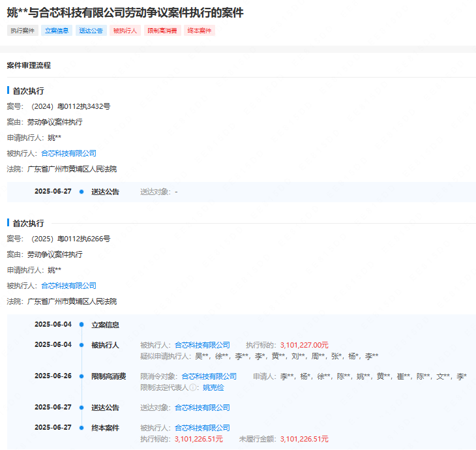
Task: Click 送达对象 company link on 2025-06-27
Action: click(202, 408)
